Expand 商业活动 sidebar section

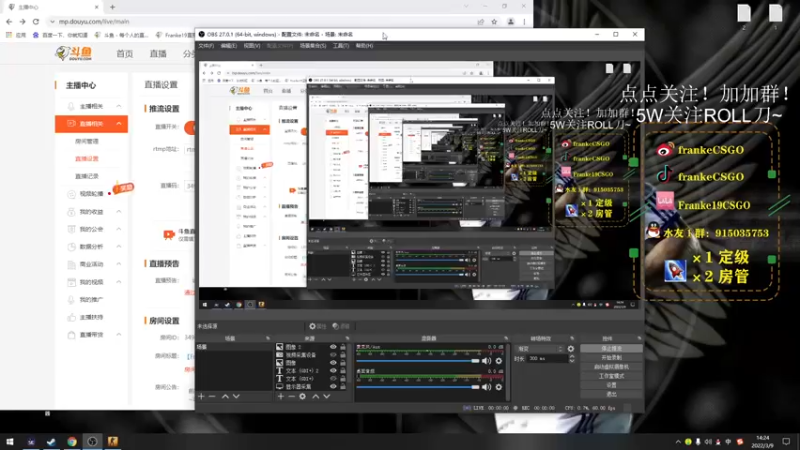(118, 264)
